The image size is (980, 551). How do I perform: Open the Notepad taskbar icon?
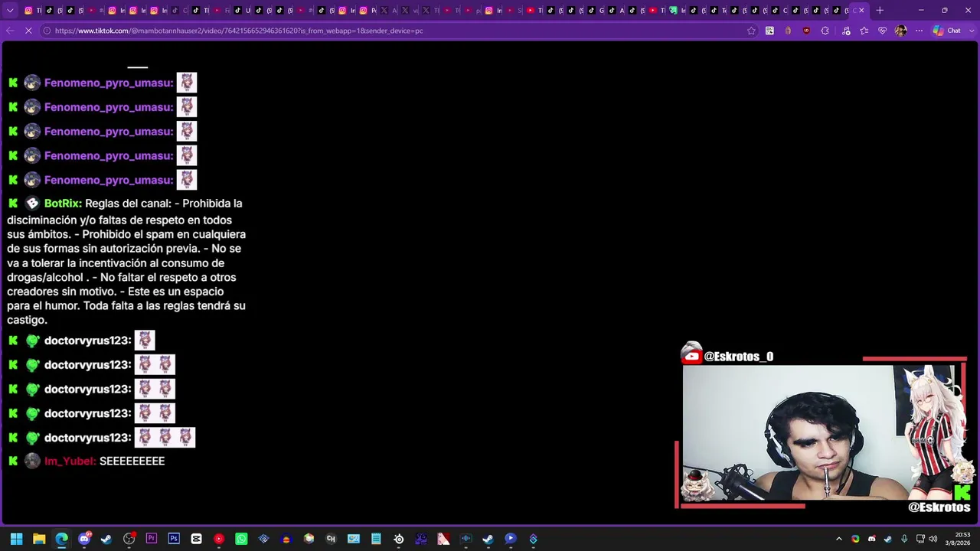pos(376,539)
